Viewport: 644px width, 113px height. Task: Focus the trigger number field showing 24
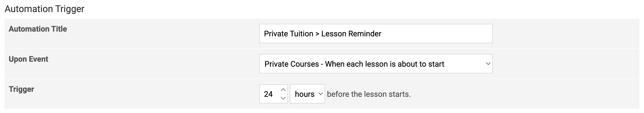coord(270,94)
